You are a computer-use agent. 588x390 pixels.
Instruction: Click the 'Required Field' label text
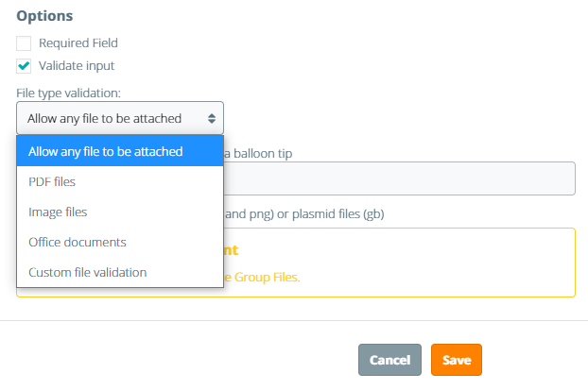coord(78,43)
